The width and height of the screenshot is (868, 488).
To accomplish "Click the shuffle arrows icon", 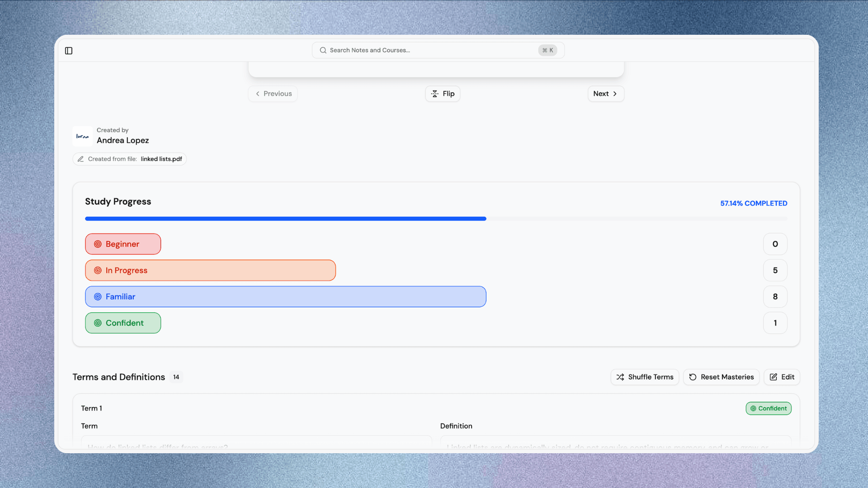I will point(620,377).
